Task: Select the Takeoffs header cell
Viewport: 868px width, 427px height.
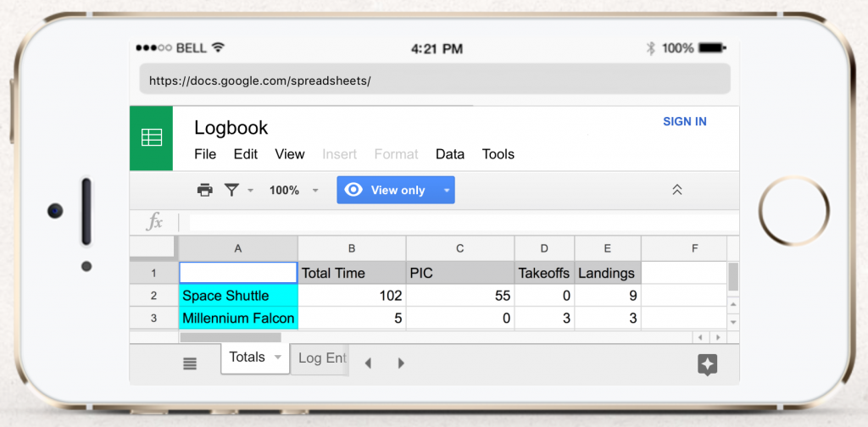Action: [544, 273]
